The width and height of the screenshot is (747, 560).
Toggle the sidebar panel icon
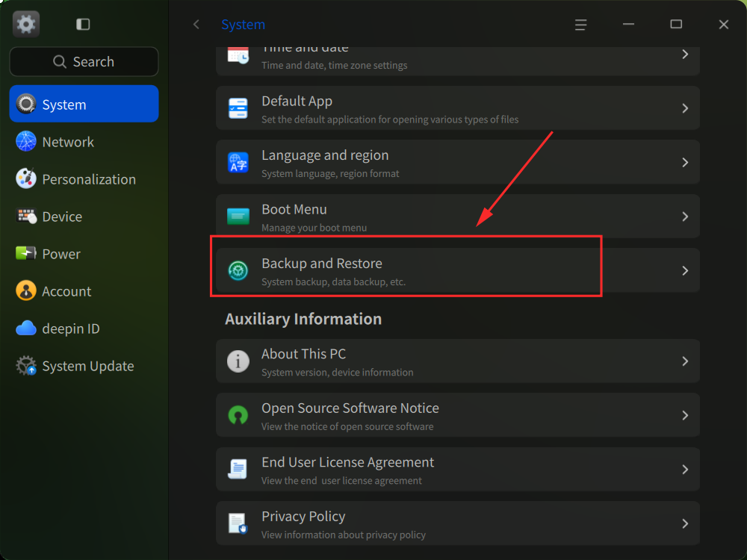[x=83, y=25]
